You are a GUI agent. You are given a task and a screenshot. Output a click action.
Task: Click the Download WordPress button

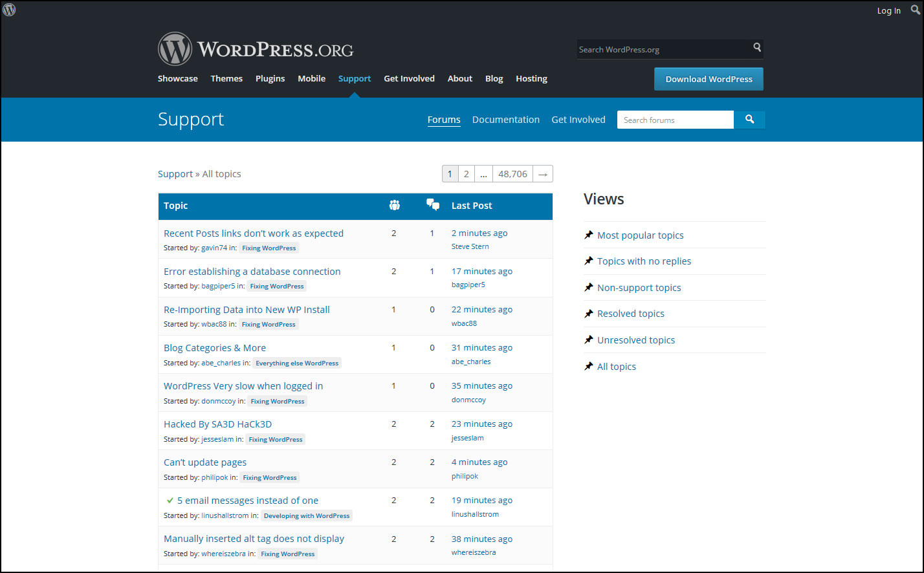709,79
